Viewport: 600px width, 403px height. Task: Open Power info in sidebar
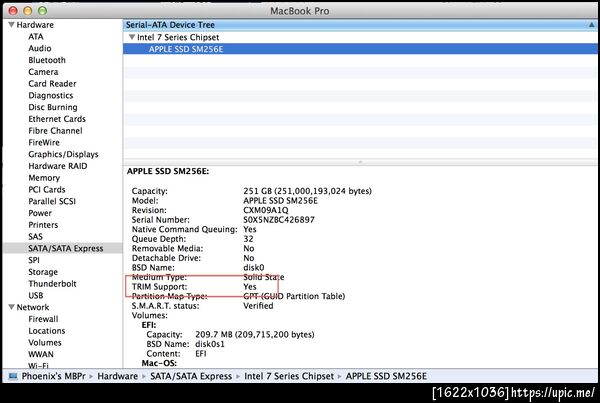[40, 213]
